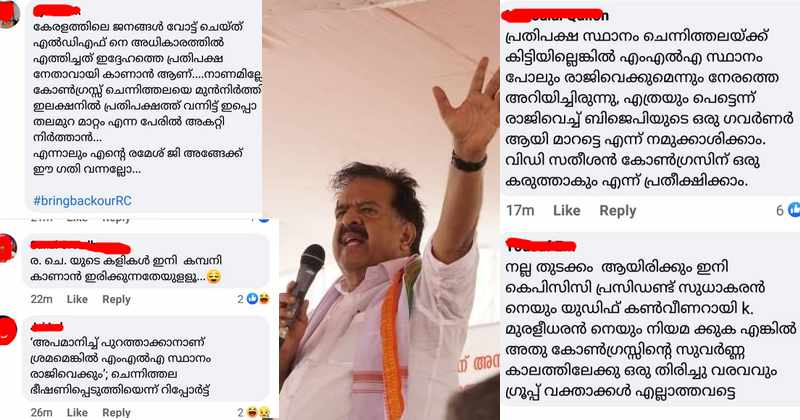
Task: Click the redacted name above KPCC president comment
Action: pos(541,245)
